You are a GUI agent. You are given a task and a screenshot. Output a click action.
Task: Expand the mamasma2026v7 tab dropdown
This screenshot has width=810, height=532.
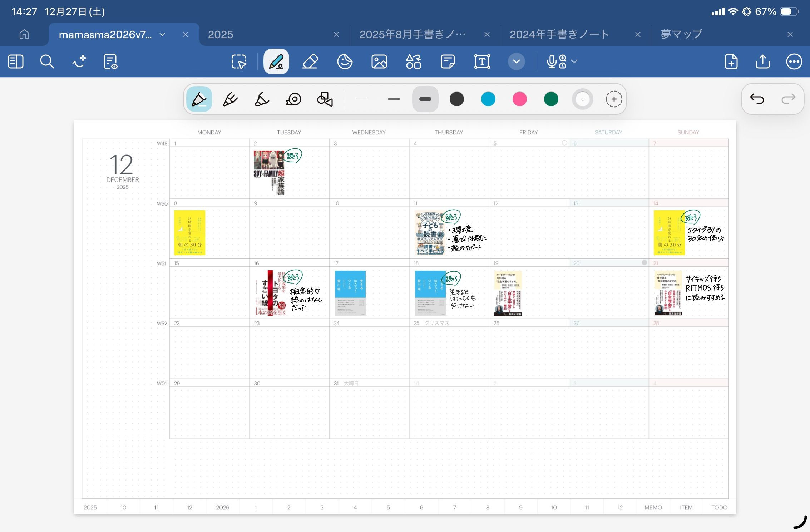(x=162, y=34)
